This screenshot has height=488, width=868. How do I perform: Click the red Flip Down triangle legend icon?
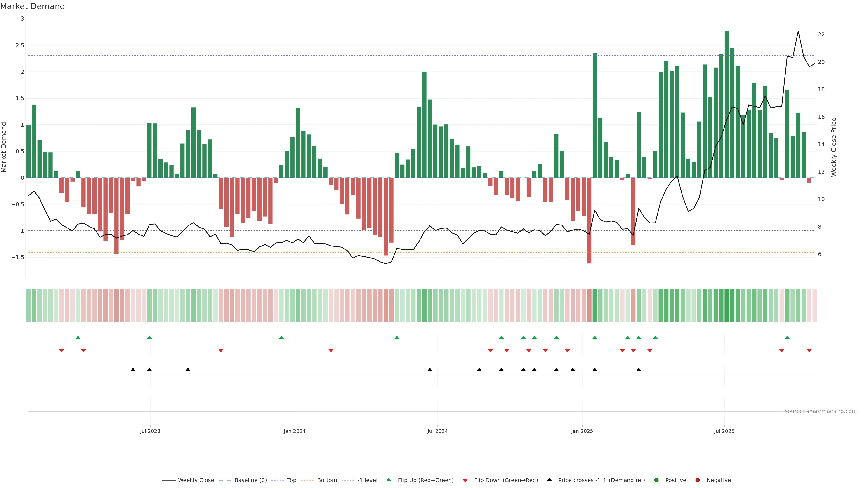pyautogui.click(x=465, y=480)
